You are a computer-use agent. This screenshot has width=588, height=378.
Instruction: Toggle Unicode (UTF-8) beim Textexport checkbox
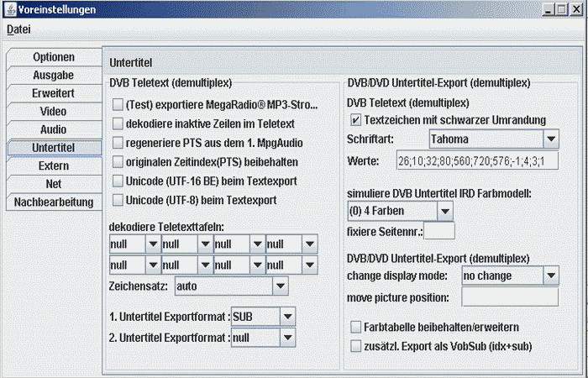[x=118, y=200]
